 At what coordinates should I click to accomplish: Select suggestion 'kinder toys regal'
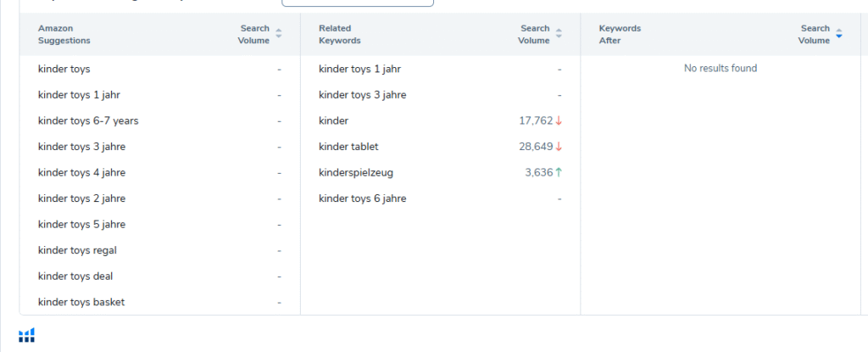point(77,250)
